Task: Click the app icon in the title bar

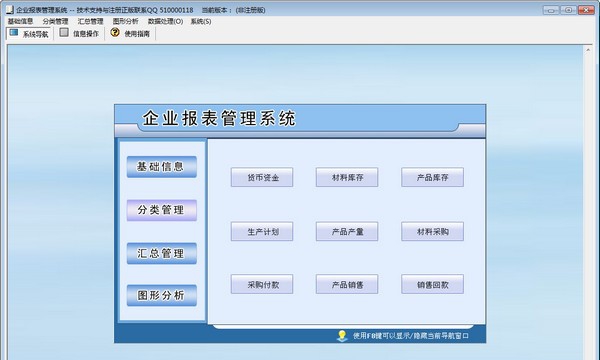Action: click(x=10, y=9)
